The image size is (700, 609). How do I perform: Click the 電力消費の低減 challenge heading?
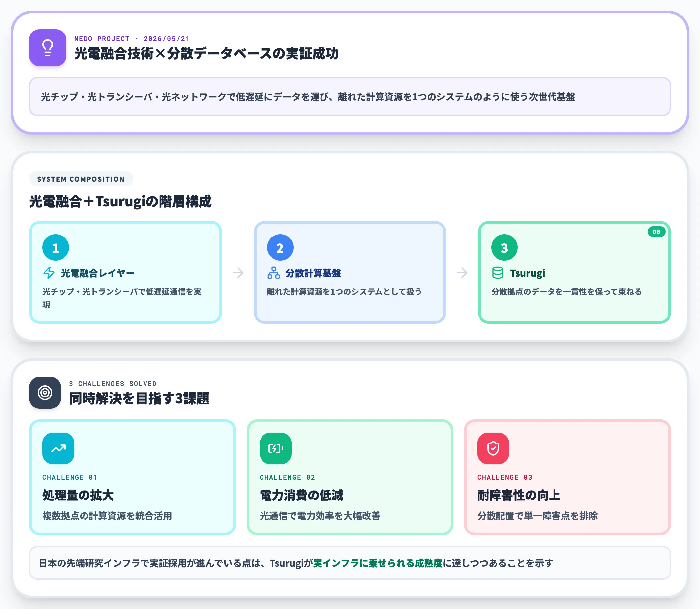(x=302, y=495)
